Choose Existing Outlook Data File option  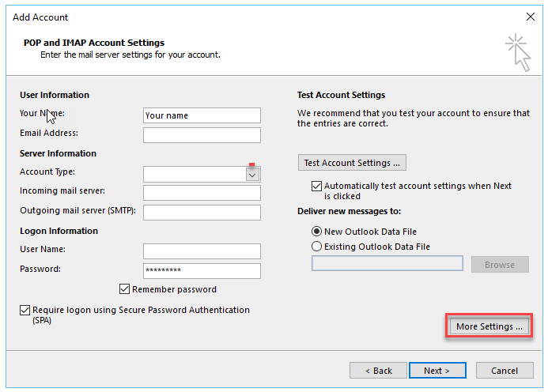(x=317, y=247)
